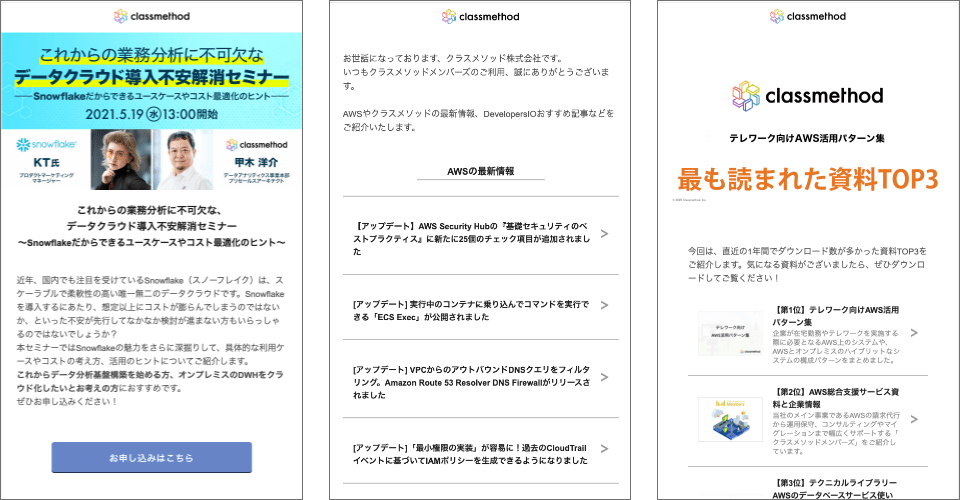Click the KT氏 speaker photo
This screenshot has width=960, height=500.
coord(122,160)
